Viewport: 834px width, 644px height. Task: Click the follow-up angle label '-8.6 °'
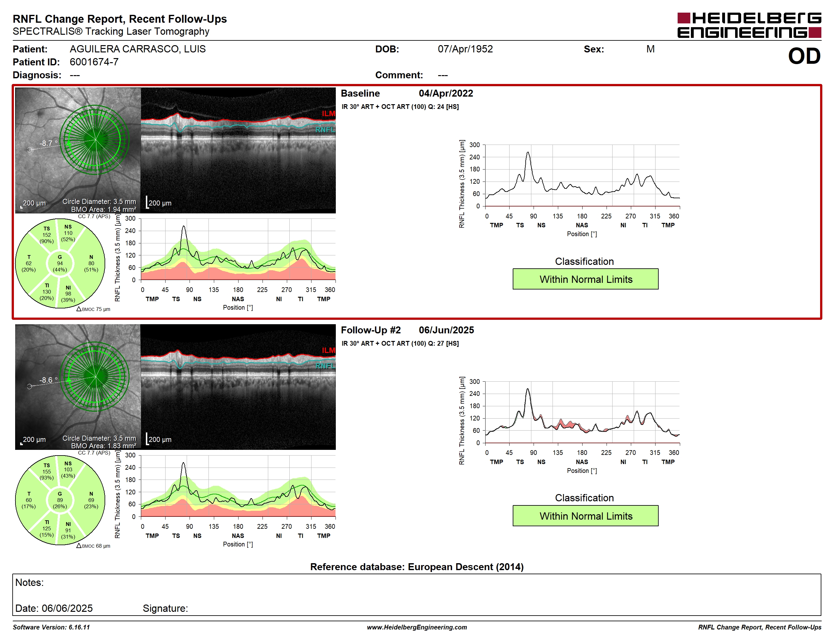(x=49, y=380)
